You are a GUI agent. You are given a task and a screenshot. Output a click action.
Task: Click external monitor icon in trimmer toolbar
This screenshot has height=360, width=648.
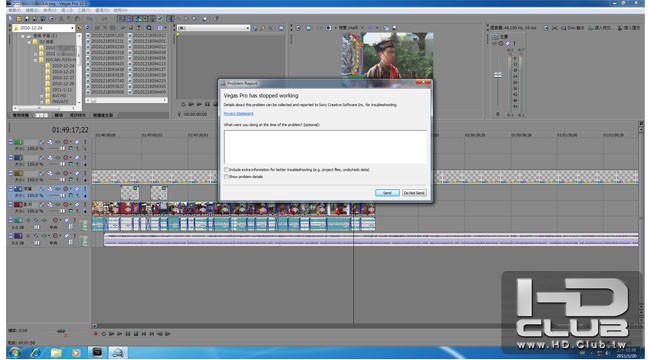(x=281, y=28)
